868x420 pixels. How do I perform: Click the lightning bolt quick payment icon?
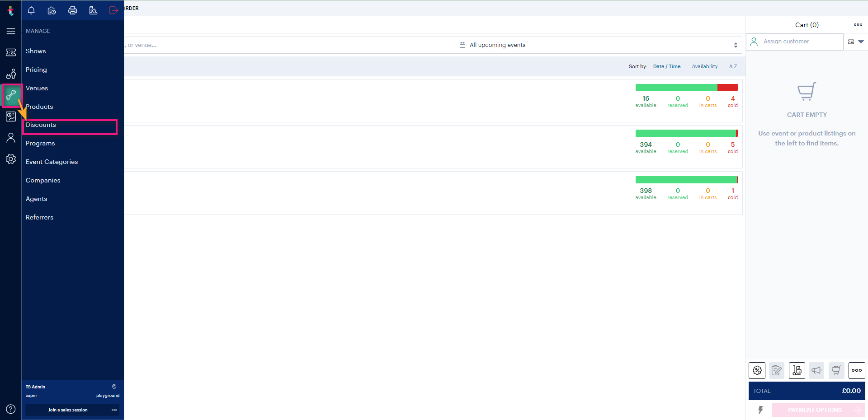click(x=760, y=410)
